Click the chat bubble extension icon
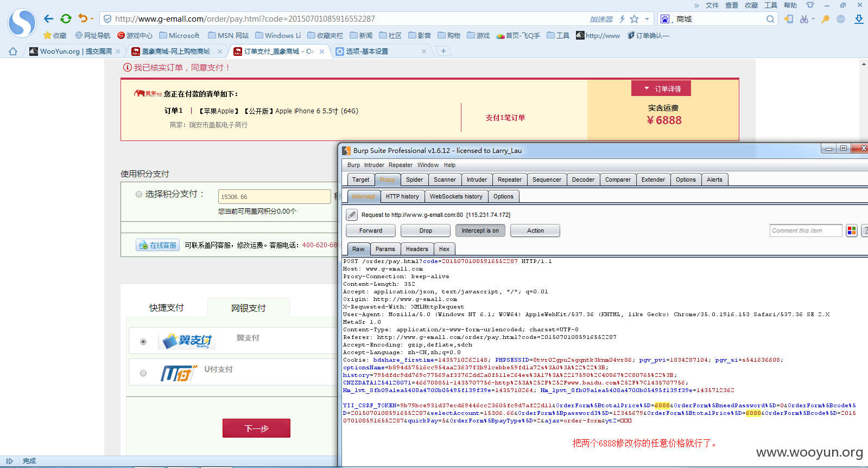Image resolution: width=868 pixels, height=468 pixels. (x=841, y=19)
